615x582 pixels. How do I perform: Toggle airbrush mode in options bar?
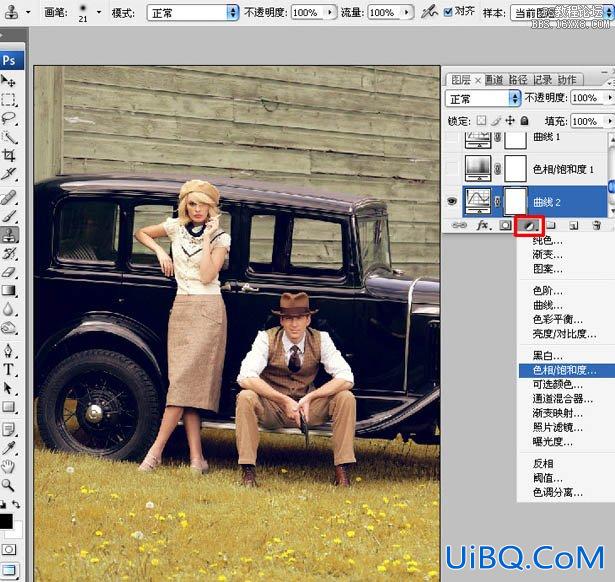(x=429, y=12)
